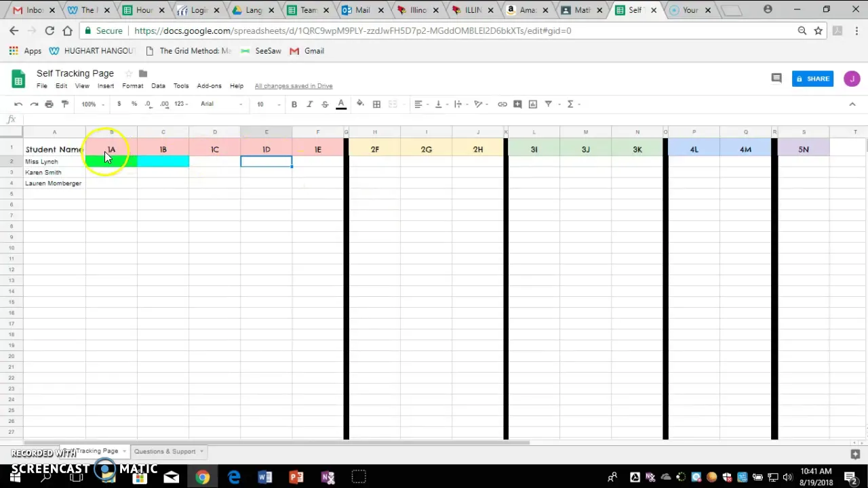Open the zoom 100% dropdown

93,104
